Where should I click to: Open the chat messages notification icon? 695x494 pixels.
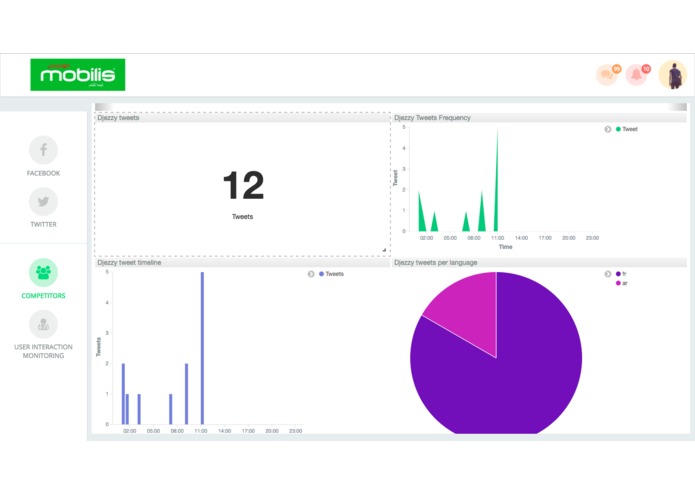pyautogui.click(x=608, y=74)
